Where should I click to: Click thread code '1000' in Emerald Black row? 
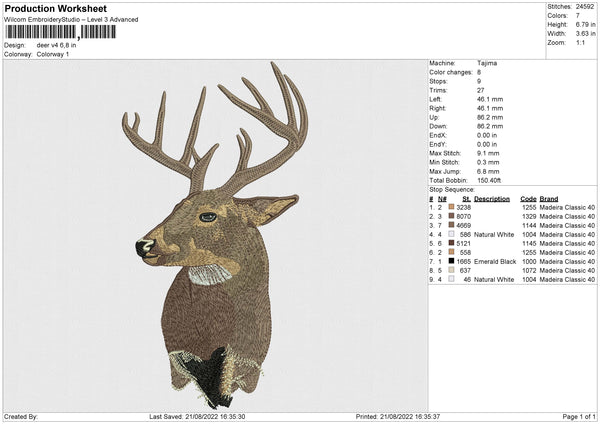(x=529, y=262)
